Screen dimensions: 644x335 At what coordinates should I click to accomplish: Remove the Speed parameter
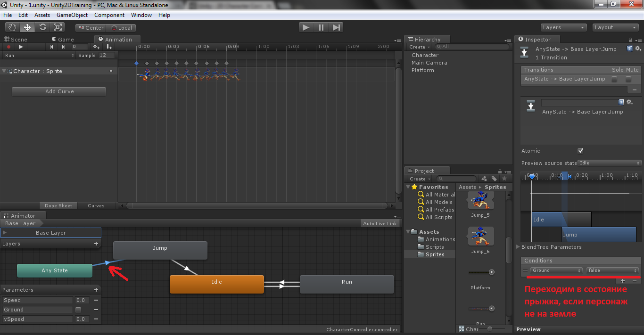click(96, 300)
